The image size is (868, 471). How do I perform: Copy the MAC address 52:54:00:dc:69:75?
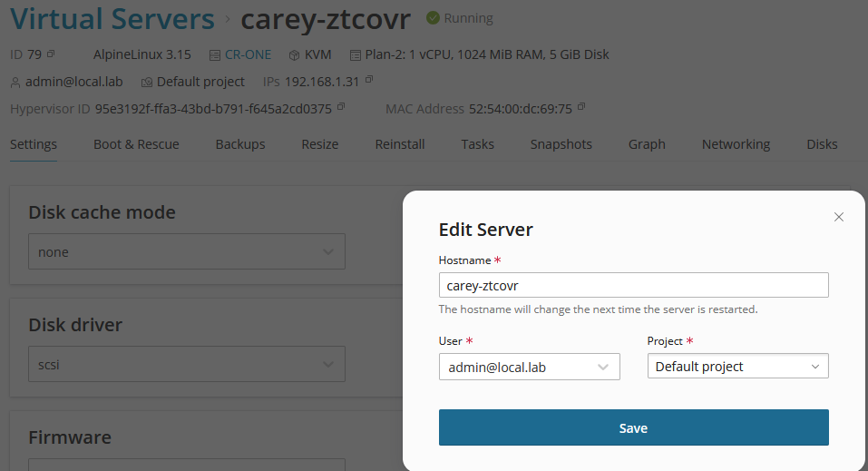(x=581, y=106)
